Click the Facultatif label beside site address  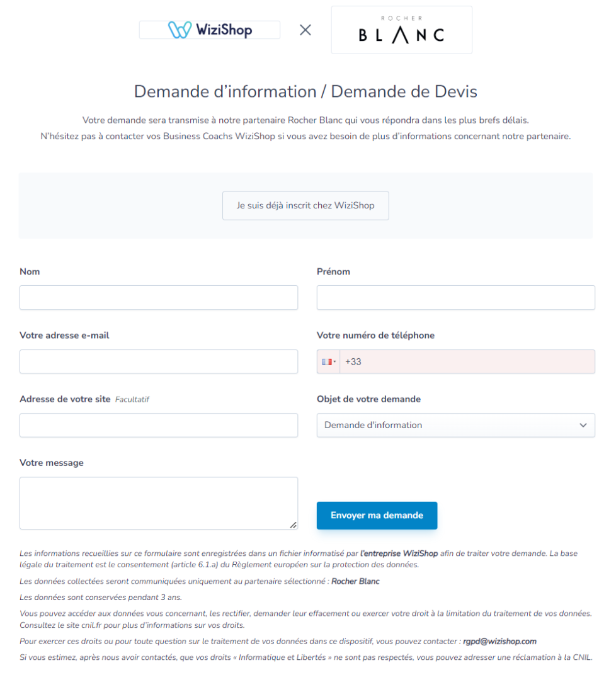(x=132, y=399)
